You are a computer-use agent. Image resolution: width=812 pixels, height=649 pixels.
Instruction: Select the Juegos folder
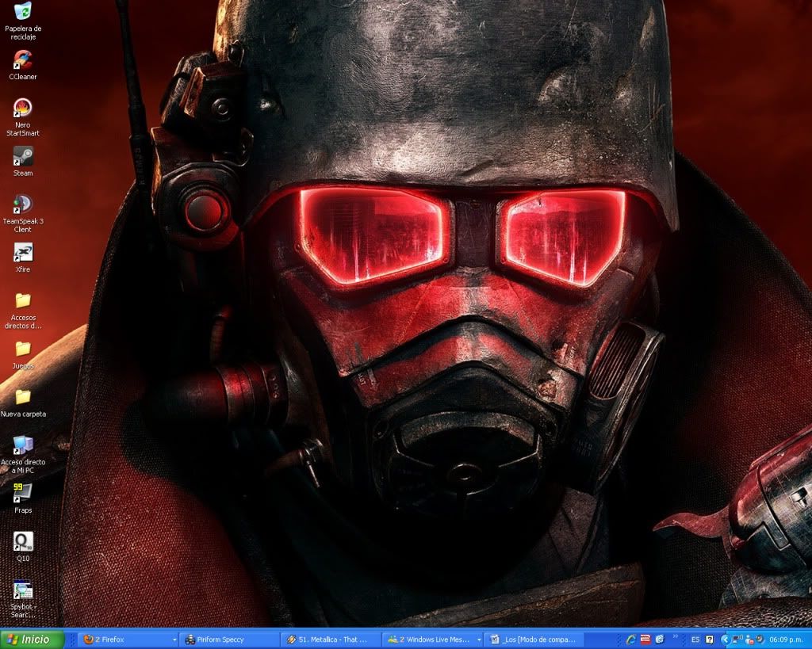23,349
